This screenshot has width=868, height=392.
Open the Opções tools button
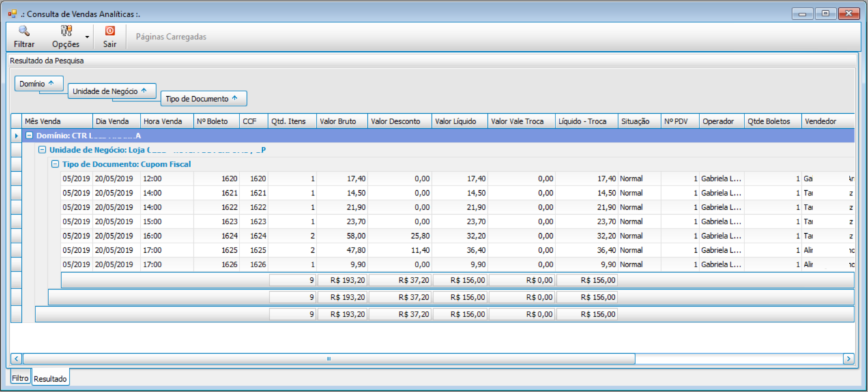tap(66, 37)
